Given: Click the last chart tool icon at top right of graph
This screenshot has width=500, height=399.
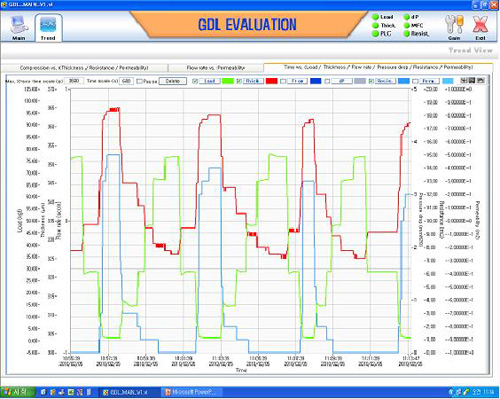Looking at the screenshot, I should (x=480, y=80).
